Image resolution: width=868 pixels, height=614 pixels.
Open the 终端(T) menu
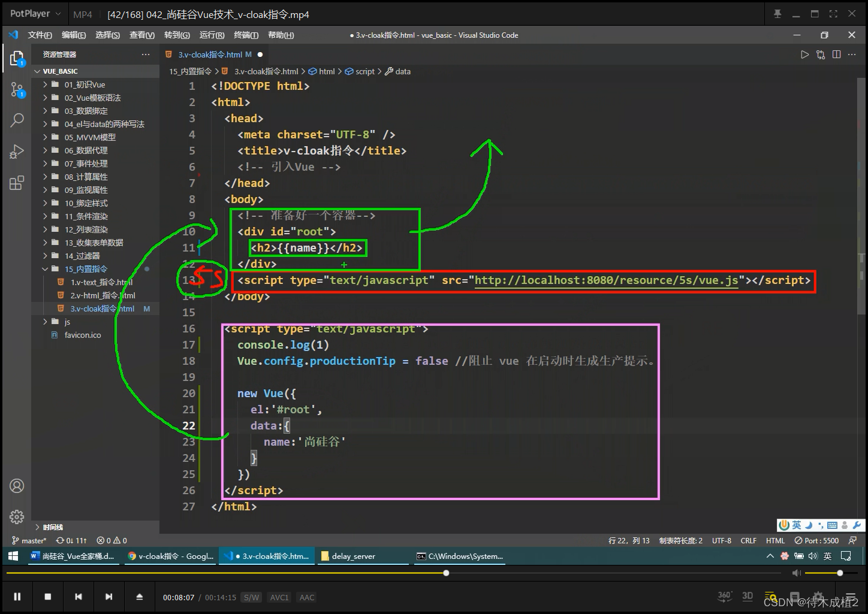(x=246, y=35)
